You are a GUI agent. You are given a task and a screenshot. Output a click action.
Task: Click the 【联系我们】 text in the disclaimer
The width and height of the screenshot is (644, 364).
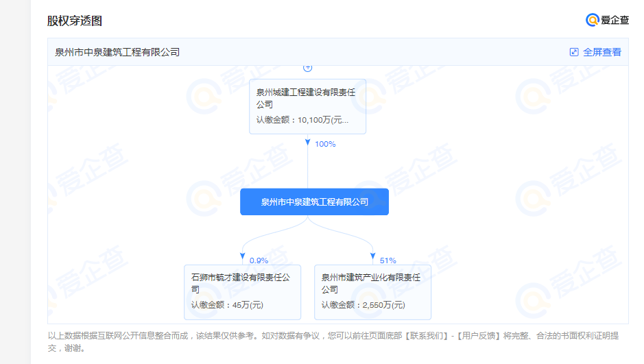point(425,336)
